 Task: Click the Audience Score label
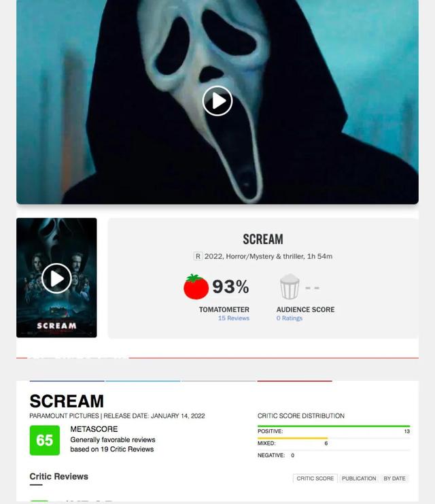coord(306,309)
